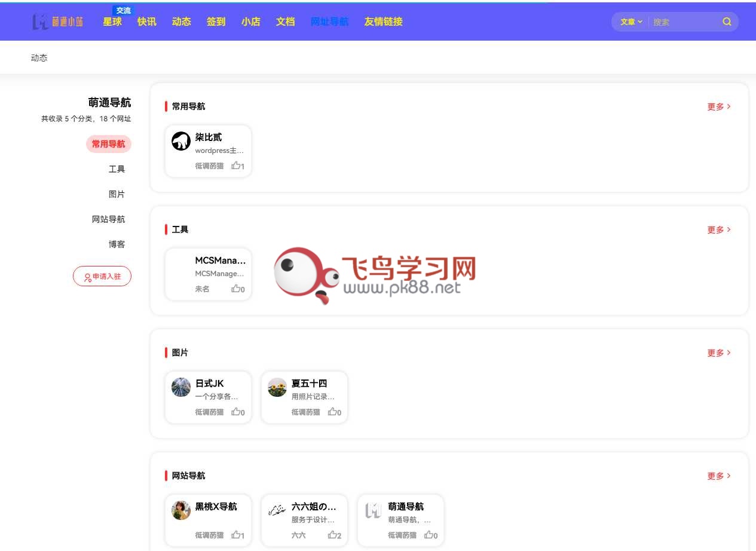This screenshot has width=756, height=551.
Task: Click in the 搜索 input field
Action: (684, 22)
